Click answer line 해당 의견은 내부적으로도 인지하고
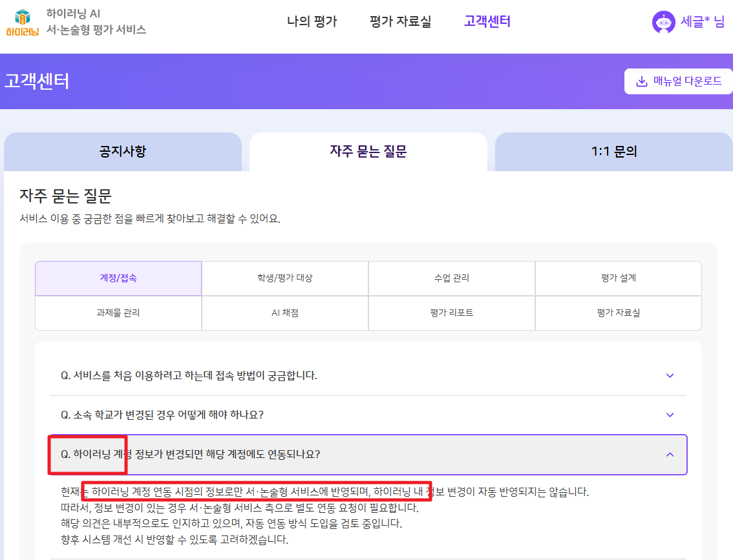The height and width of the screenshot is (560, 733). 231,524
